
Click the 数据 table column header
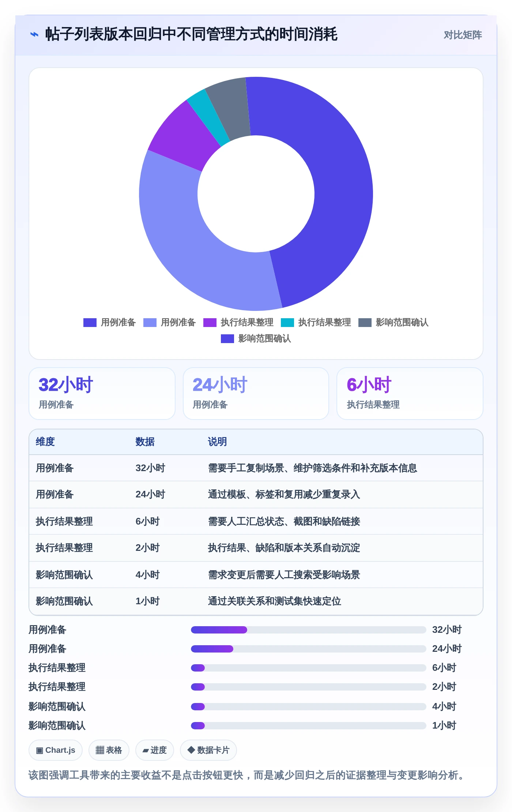[145, 442]
